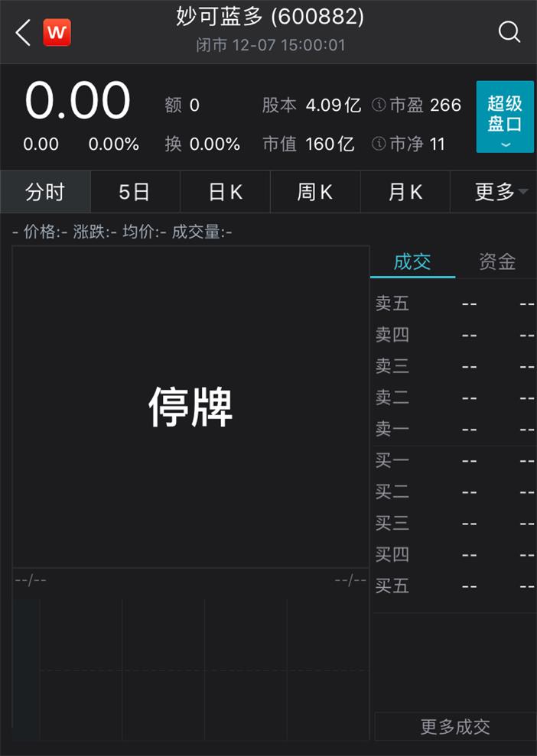This screenshot has height=756, width=537.
Task: Click the volume chart below 停牌
Action: 190,669
